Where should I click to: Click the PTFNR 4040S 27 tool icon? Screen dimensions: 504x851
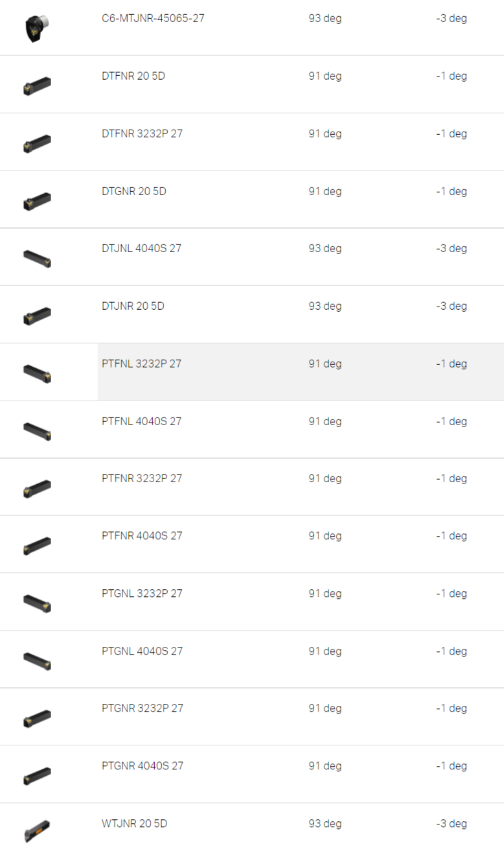[37, 546]
